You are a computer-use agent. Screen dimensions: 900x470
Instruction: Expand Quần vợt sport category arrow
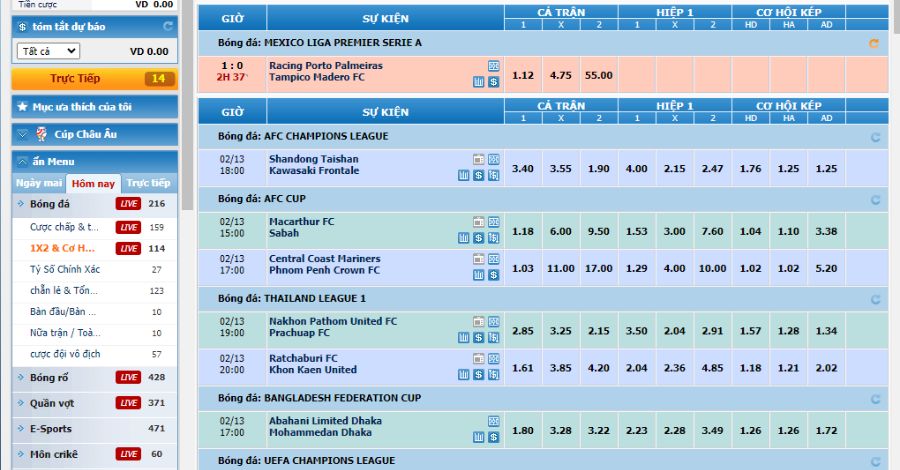click(x=21, y=403)
